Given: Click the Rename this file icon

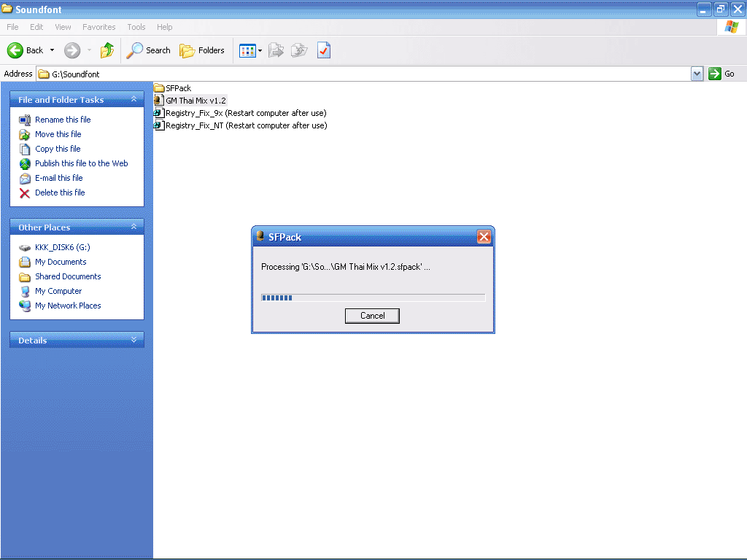Looking at the screenshot, I should click(25, 120).
